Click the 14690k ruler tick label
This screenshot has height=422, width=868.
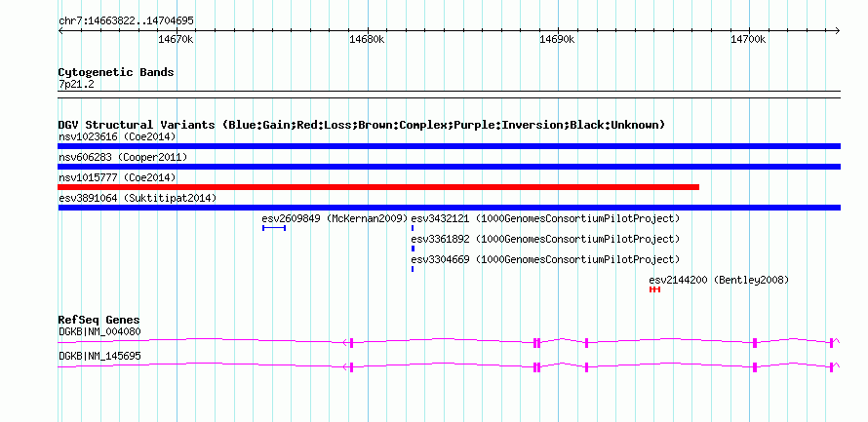point(558,39)
